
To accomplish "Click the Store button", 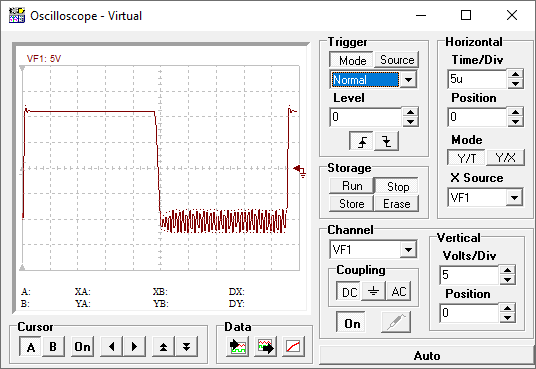I will tap(352, 203).
